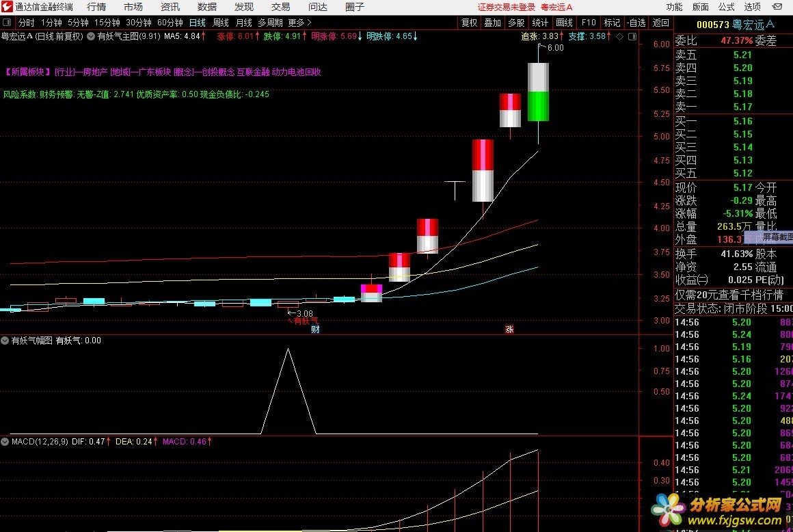Switch to 5分钟 chart period
This screenshot has width=793, height=532.
pyautogui.click(x=78, y=23)
